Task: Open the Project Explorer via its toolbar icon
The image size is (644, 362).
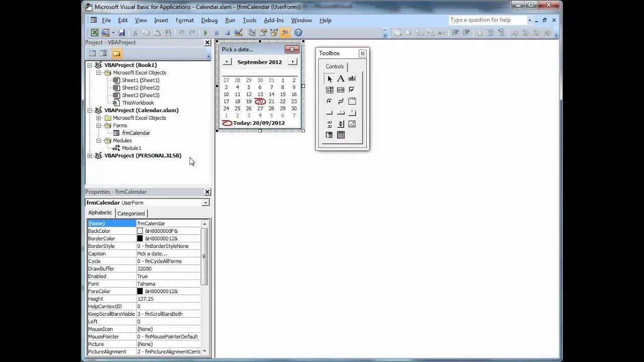Action: tap(252, 33)
